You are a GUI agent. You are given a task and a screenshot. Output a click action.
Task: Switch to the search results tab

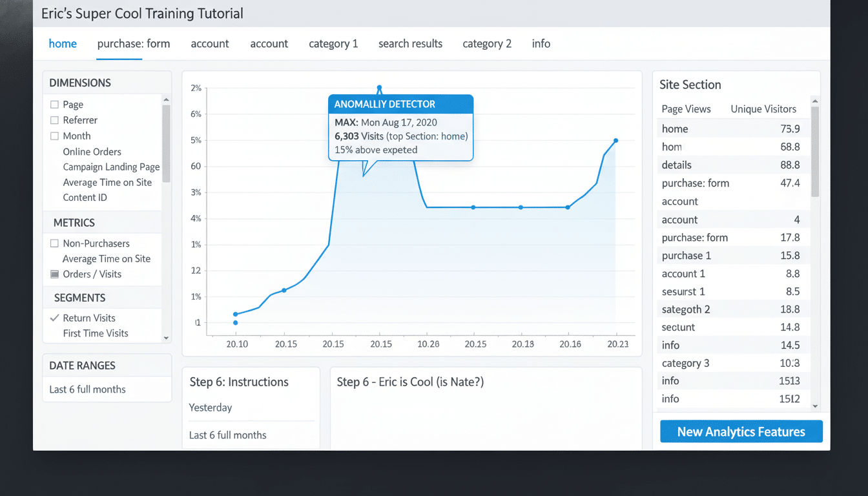click(x=410, y=43)
